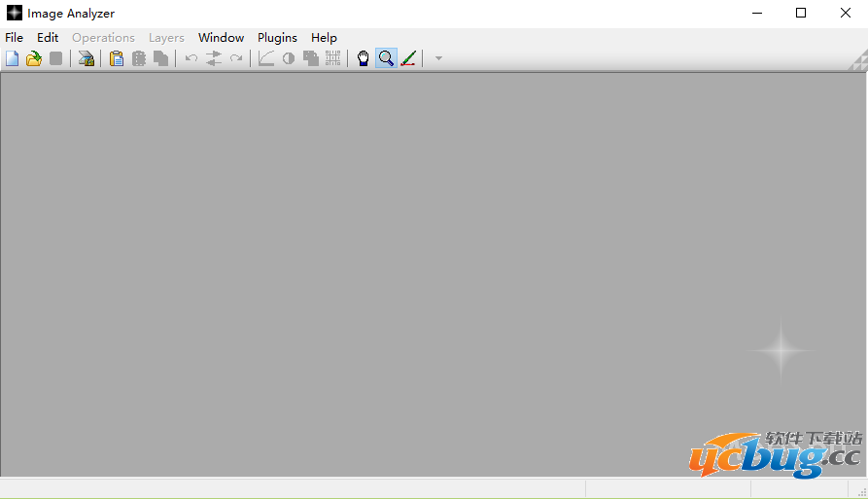This screenshot has height=499, width=868.
Task: Open a file with the folder icon
Action: [34, 58]
